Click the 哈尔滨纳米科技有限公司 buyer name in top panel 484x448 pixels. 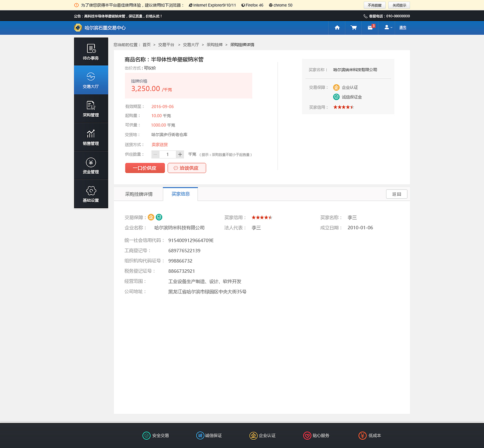coord(355,70)
